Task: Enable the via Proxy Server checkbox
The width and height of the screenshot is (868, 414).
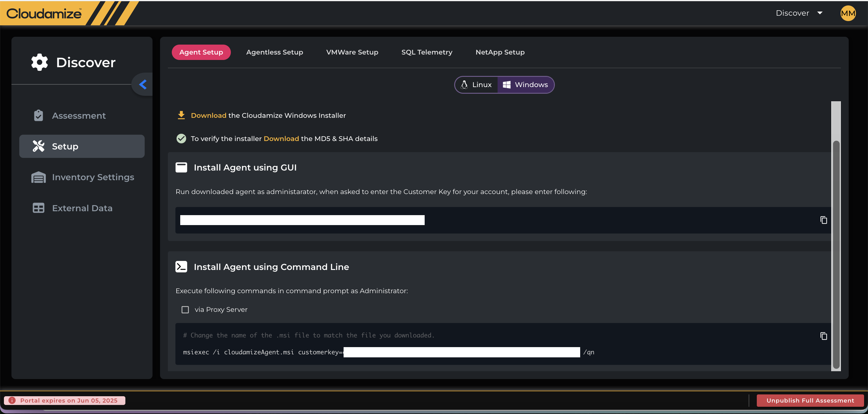Action: (185, 309)
